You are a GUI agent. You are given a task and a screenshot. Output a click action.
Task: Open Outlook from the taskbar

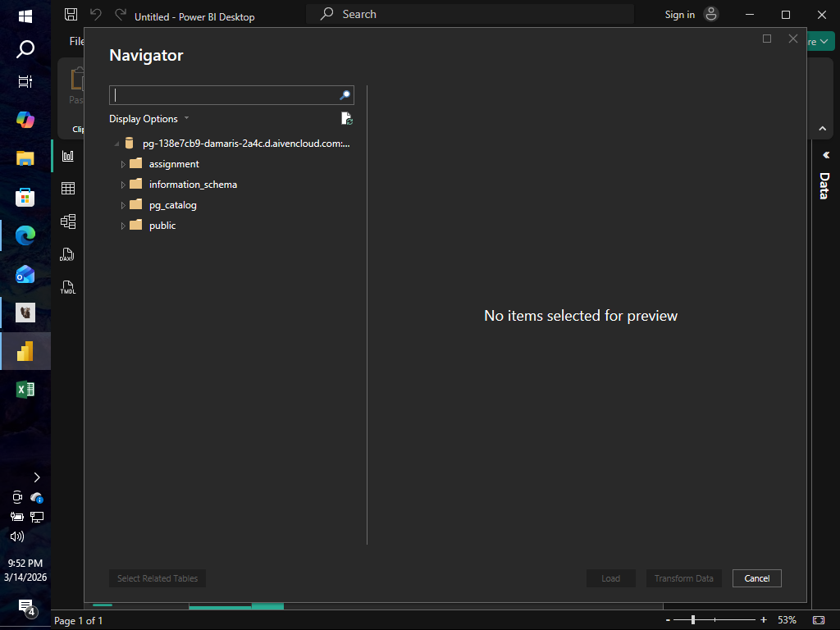25,274
